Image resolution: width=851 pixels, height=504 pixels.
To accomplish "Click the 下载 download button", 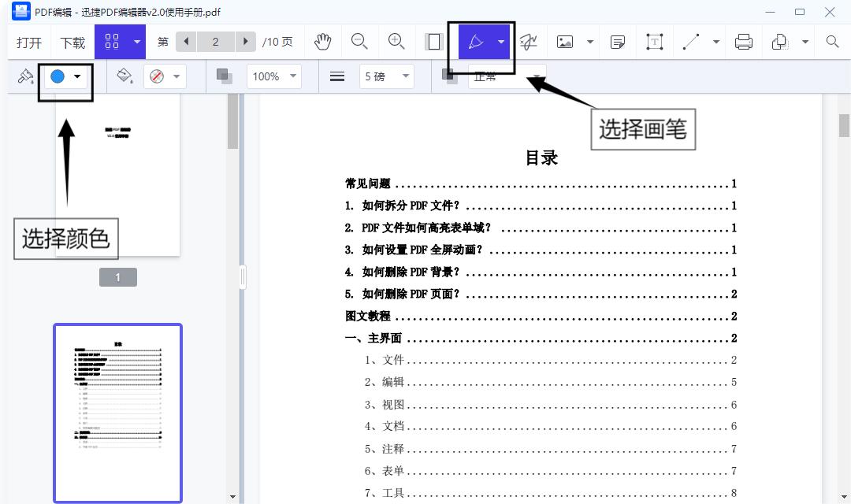I will coord(72,41).
